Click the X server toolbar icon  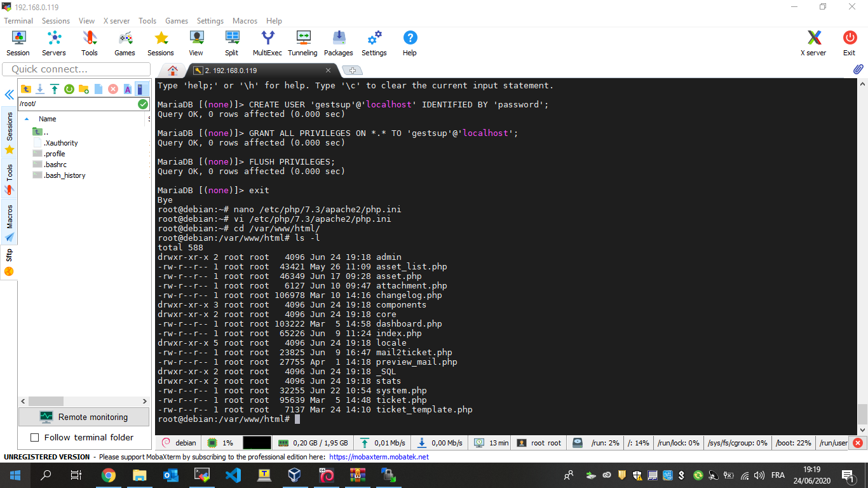point(813,43)
